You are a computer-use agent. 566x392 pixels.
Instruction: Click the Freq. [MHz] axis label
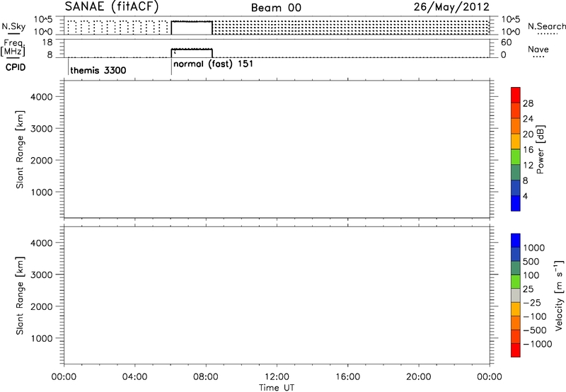coord(13,48)
